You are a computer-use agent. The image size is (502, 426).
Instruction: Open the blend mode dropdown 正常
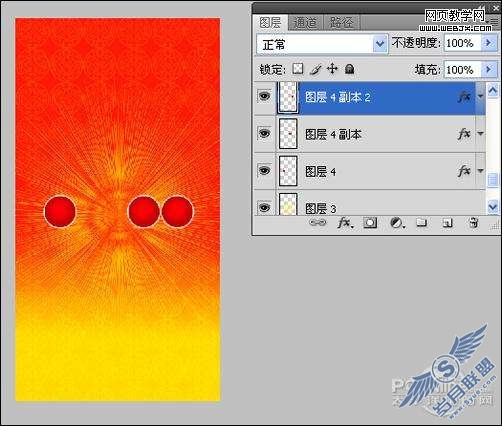point(322,44)
